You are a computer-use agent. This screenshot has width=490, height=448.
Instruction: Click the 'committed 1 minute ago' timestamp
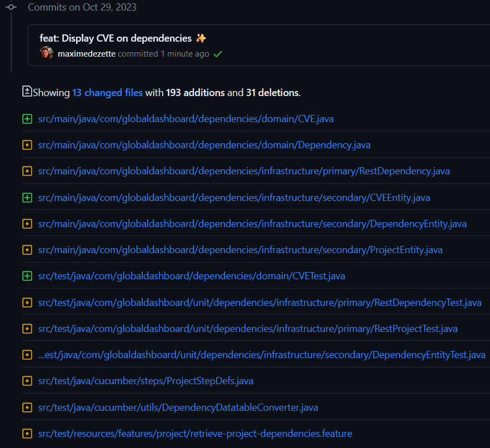pyautogui.click(x=163, y=54)
